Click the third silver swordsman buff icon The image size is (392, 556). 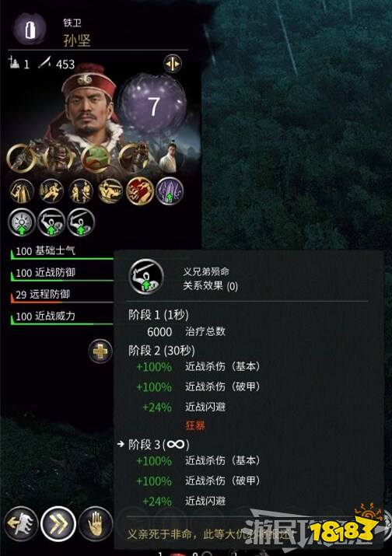(81, 222)
